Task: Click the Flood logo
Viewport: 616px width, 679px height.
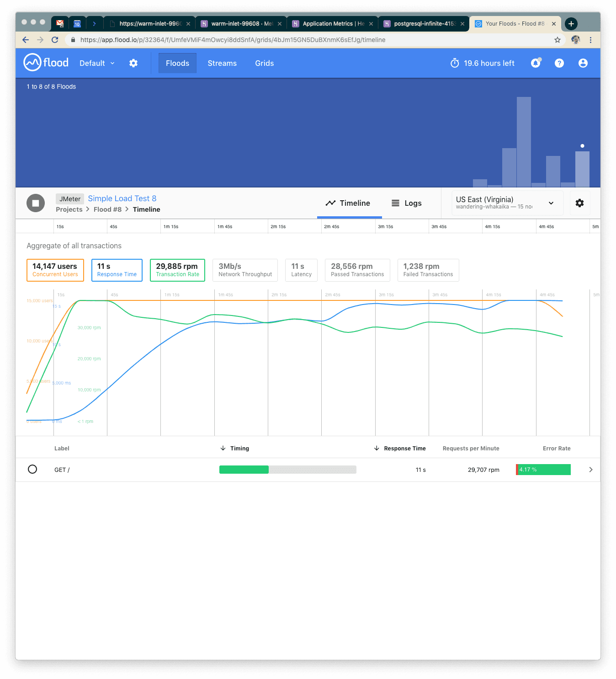Action: (46, 63)
